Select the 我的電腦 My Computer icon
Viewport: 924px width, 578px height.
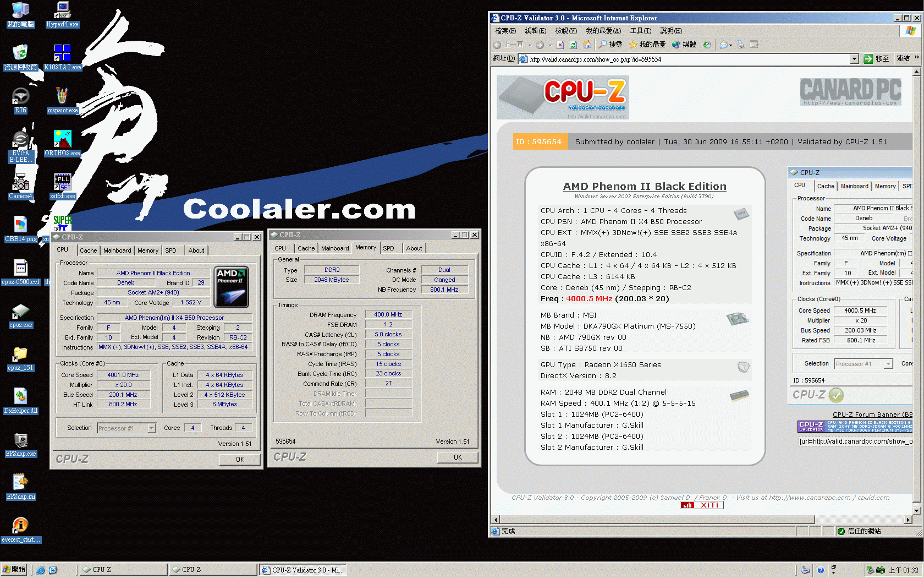(20, 15)
